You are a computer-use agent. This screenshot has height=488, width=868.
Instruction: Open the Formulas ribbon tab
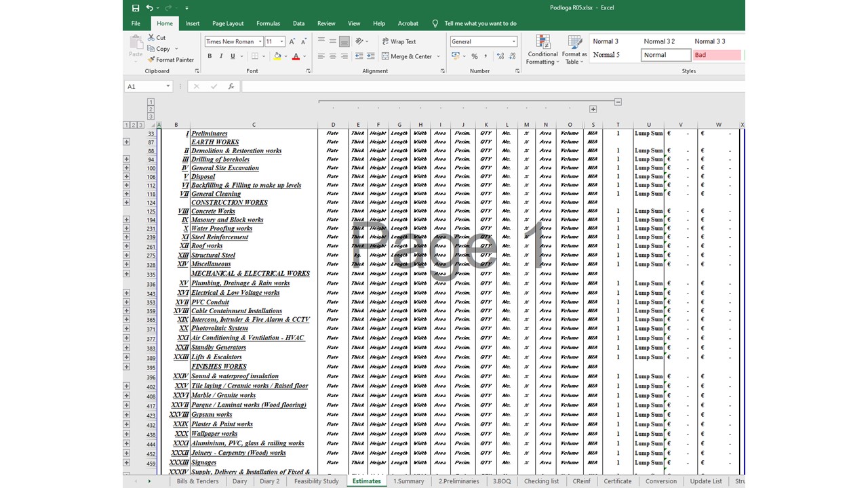click(268, 23)
